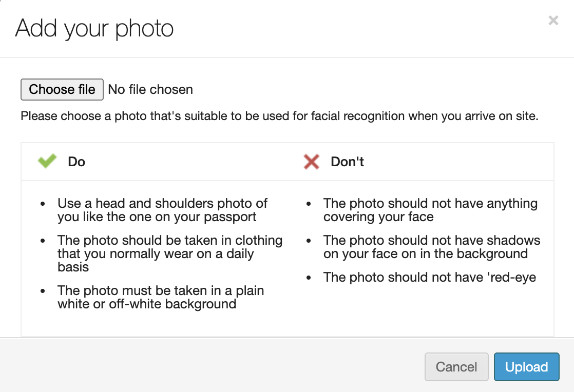Click the 'anything covering your face' guideline
Screen dimensions: 574x392
tap(430, 210)
